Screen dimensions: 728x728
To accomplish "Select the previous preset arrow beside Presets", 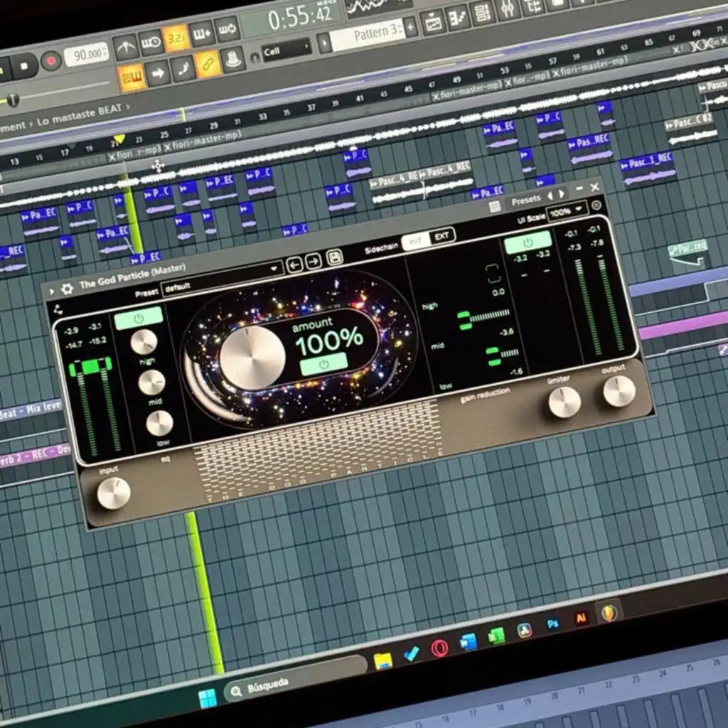I will tap(551, 196).
